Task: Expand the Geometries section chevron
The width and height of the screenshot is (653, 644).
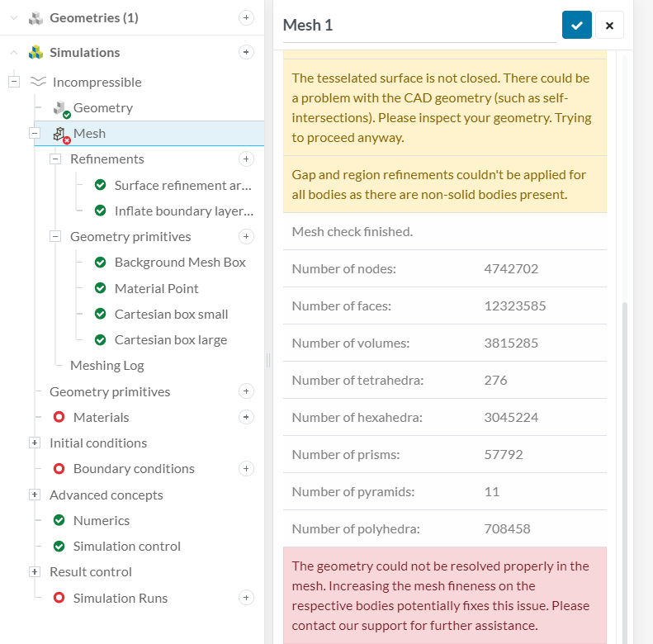Action: [14, 18]
